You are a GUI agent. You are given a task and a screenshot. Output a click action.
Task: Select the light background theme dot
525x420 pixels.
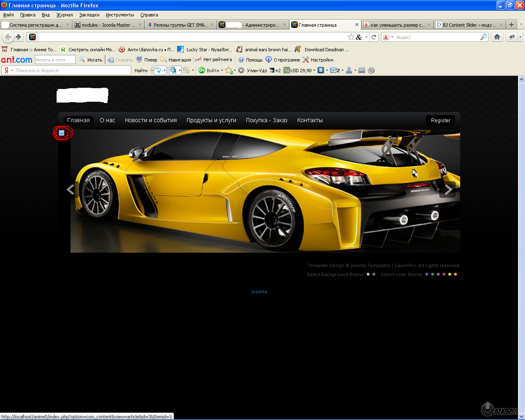click(x=368, y=274)
